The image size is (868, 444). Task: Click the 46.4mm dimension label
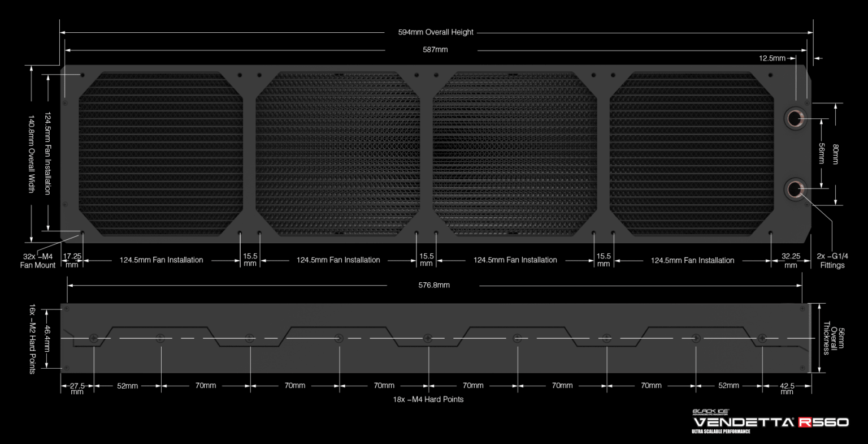tap(47, 338)
